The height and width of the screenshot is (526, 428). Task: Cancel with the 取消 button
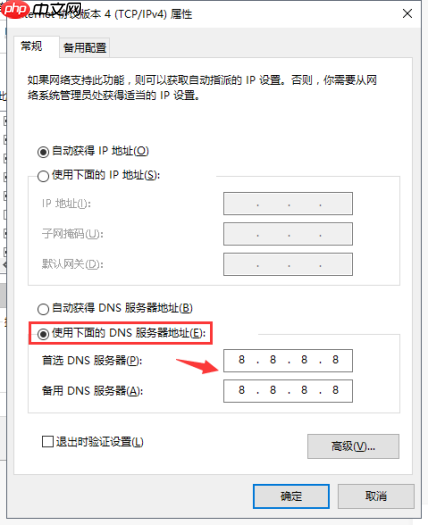pyautogui.click(x=376, y=496)
